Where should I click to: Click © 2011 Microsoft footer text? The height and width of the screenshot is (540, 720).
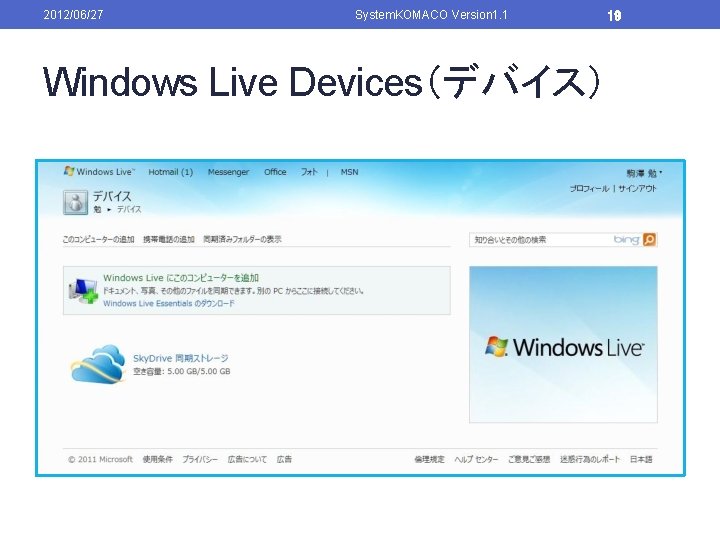[100, 459]
